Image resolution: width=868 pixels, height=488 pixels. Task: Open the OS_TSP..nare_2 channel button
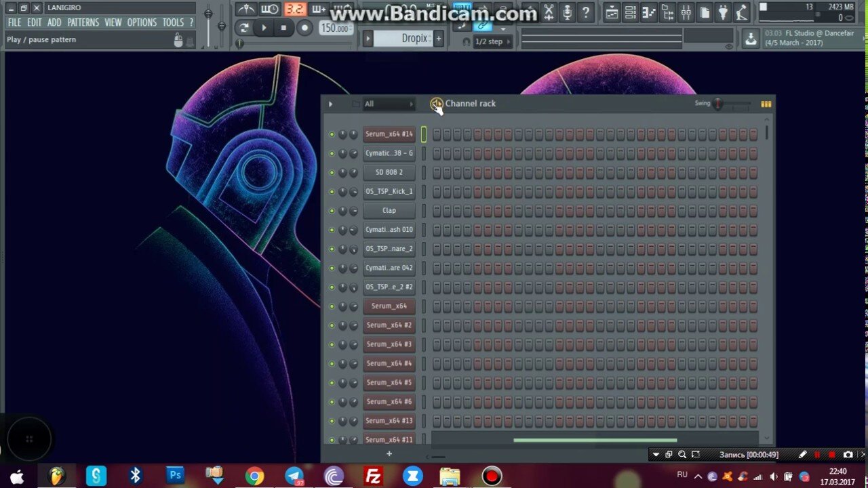click(x=389, y=249)
